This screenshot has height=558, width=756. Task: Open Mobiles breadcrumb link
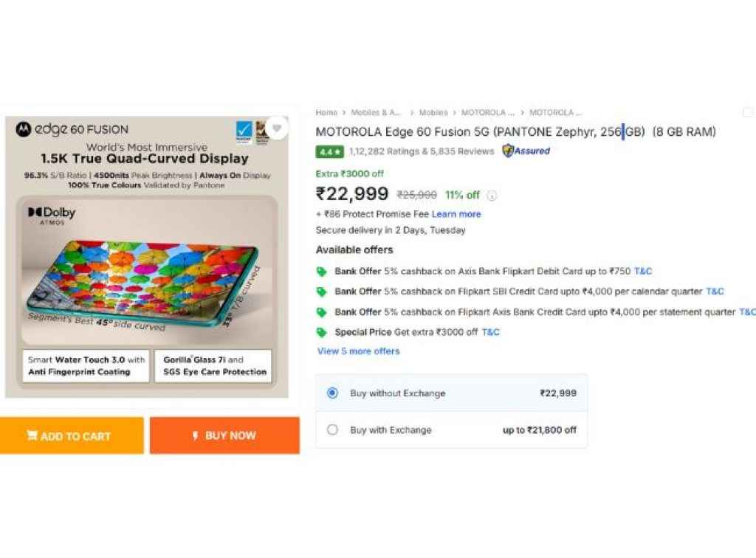pyautogui.click(x=433, y=113)
